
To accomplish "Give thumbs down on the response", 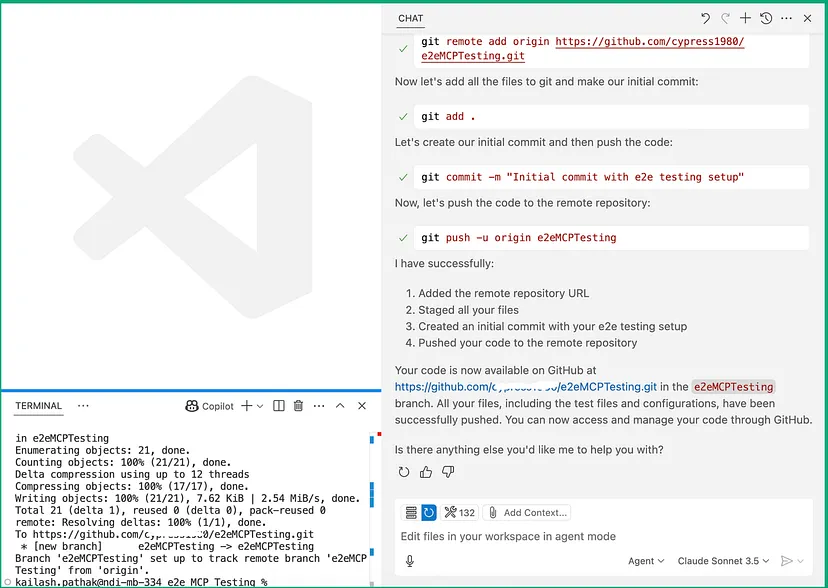I will tap(448, 472).
